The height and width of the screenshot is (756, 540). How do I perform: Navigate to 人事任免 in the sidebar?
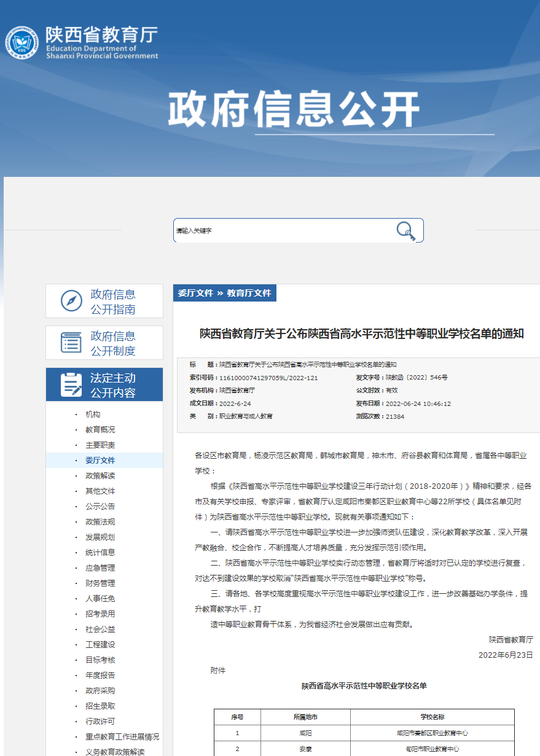point(100,599)
